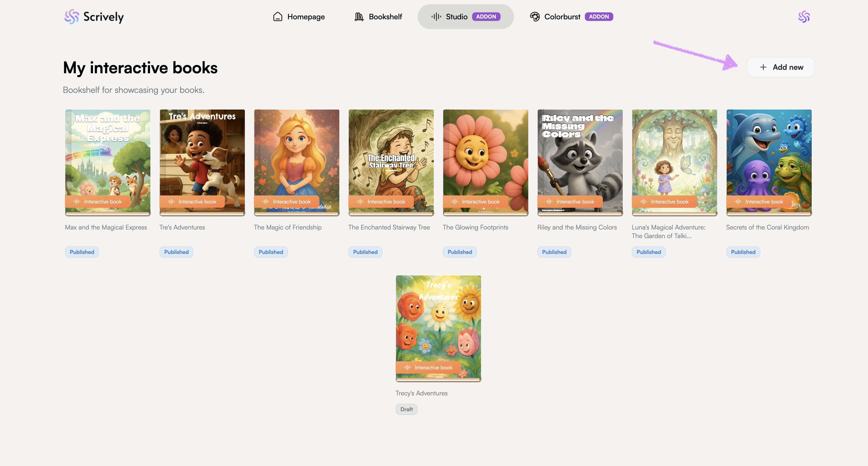Open Trecy's Adventures draft cover
868x466 pixels.
(438, 320)
